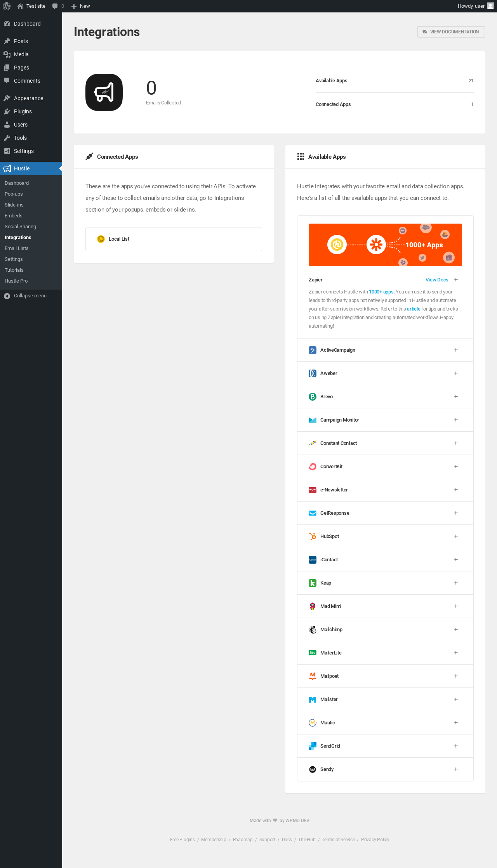
Task: Add Mailster via its plus icon
Action: coord(456,700)
